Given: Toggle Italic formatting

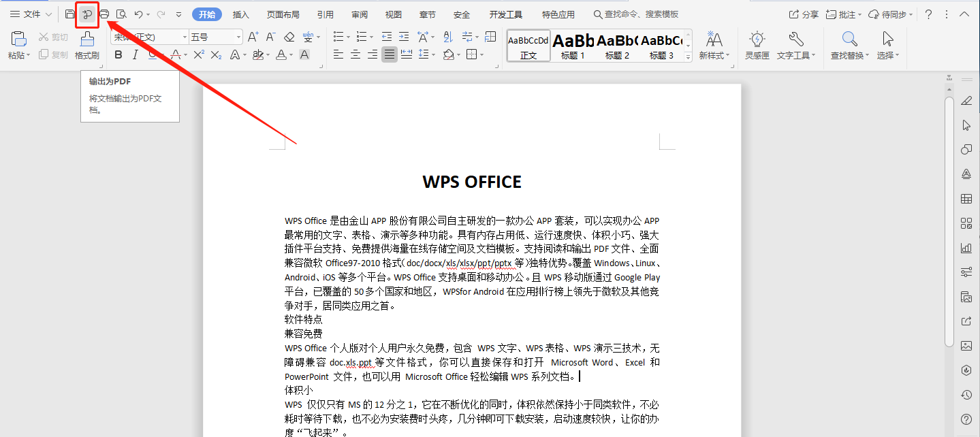Looking at the screenshot, I should tap(135, 55).
